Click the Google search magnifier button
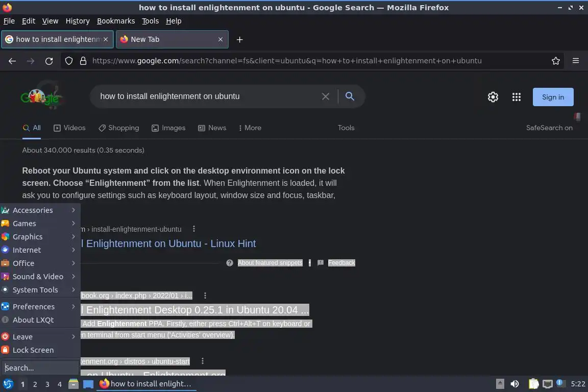Viewport: 588px width, 392px height. (x=350, y=96)
